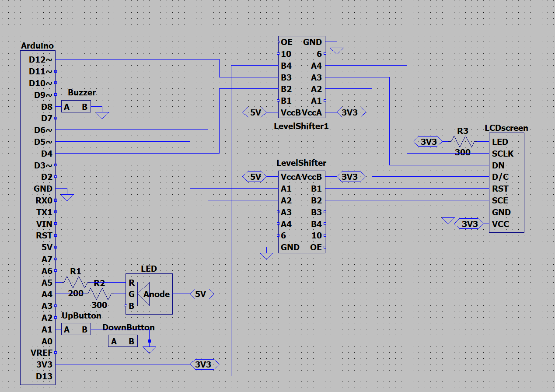Click the A3 pin on LevelShifter1
This screenshot has width=555, height=392.
317,77
